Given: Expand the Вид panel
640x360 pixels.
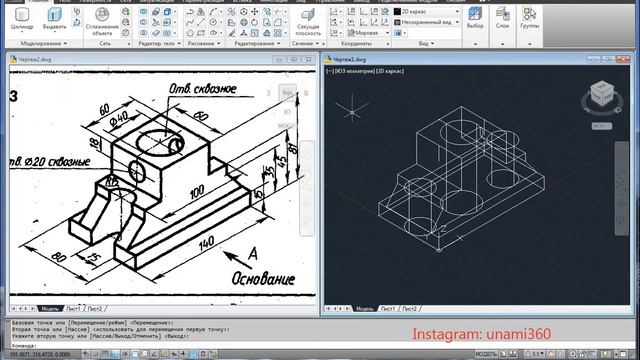Looking at the screenshot, I should point(427,43).
